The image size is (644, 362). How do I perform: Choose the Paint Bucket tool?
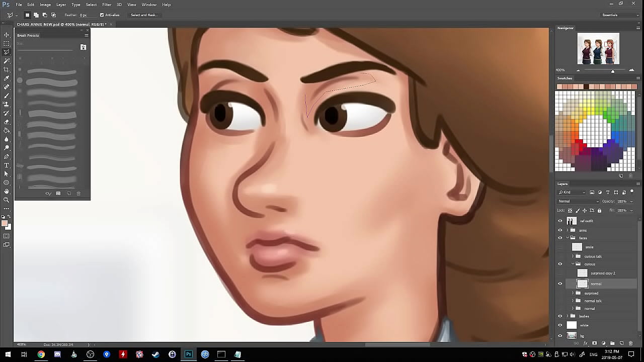click(x=7, y=130)
